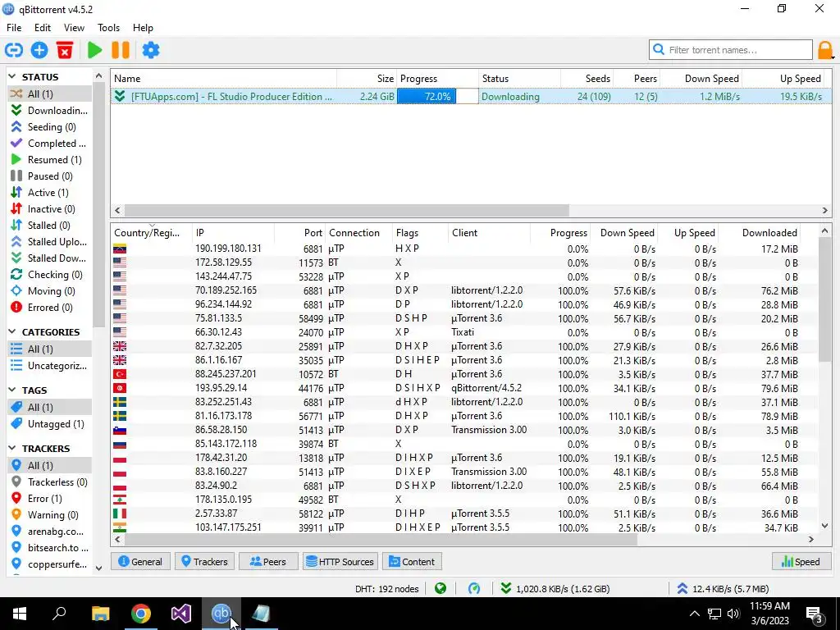The width and height of the screenshot is (840, 630).
Task: Sort torrents by the Size column
Action: [366, 79]
